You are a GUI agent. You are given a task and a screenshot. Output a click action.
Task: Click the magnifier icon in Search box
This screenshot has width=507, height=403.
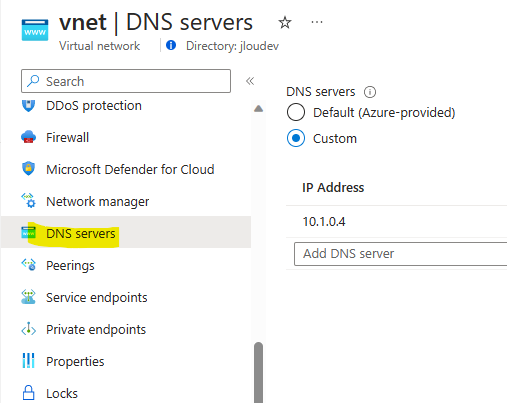pyautogui.click(x=33, y=81)
